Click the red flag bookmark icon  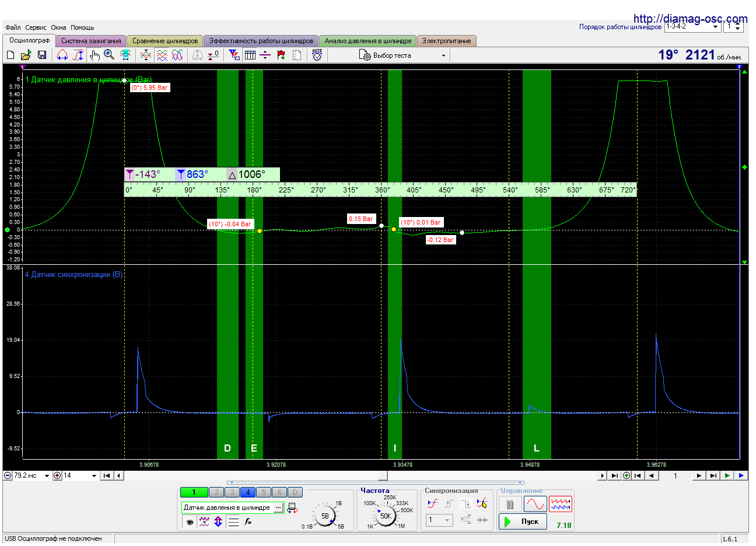click(281, 55)
